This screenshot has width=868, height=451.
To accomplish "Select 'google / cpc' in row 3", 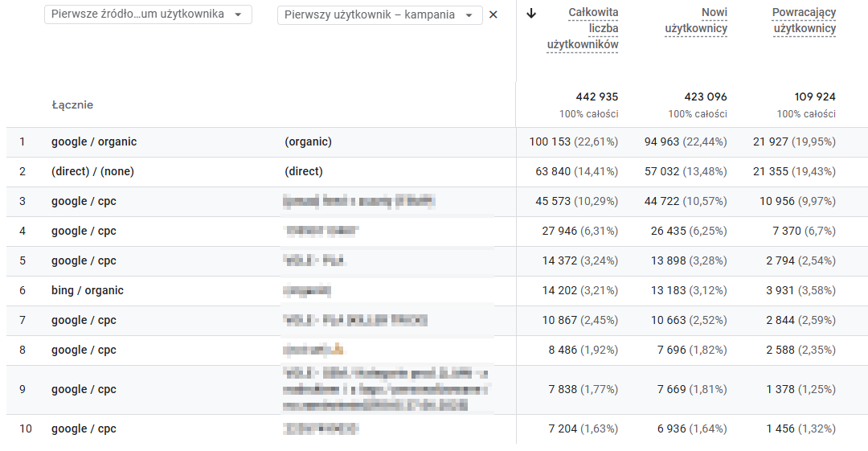I will [x=84, y=202].
